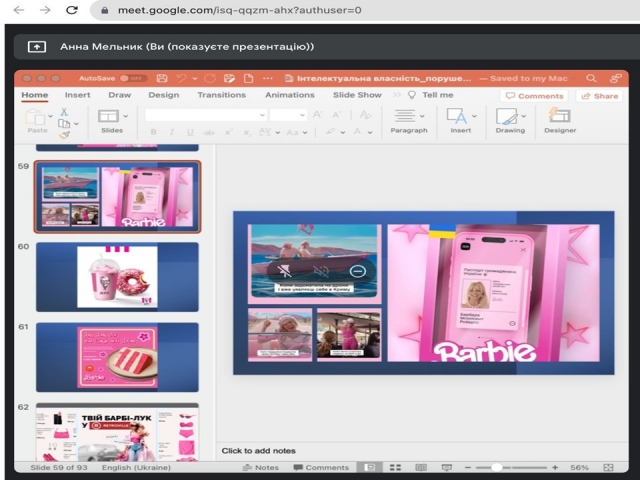Toggle Notes pane in status bar
The width and height of the screenshot is (640, 480).
260,467
